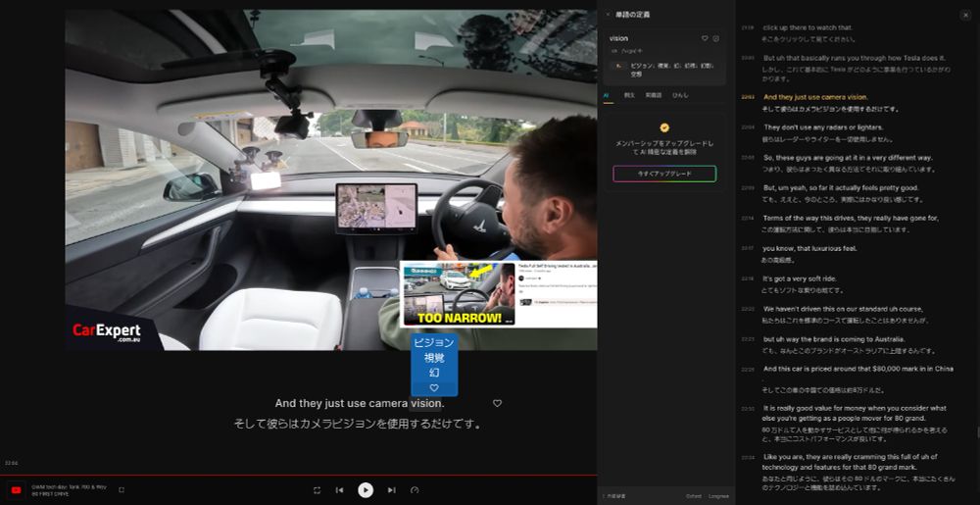Jump to 'So, these guys are going at it' line
This screenshot has height=505, width=980.
pos(848,158)
